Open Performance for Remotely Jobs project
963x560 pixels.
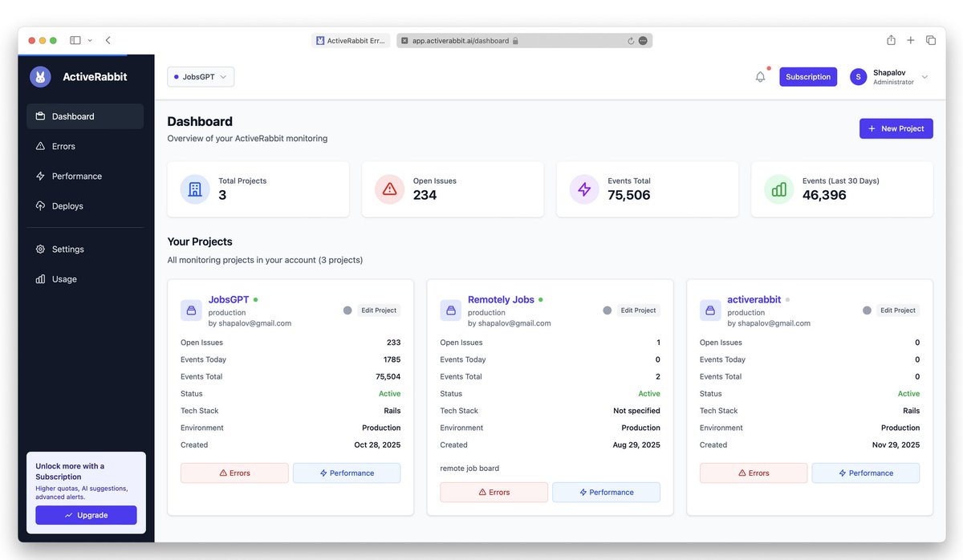point(606,493)
